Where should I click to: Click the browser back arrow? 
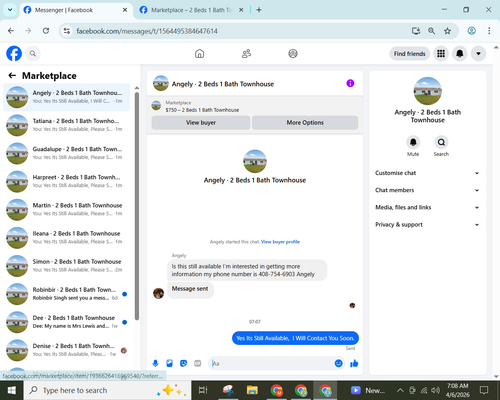11,31
